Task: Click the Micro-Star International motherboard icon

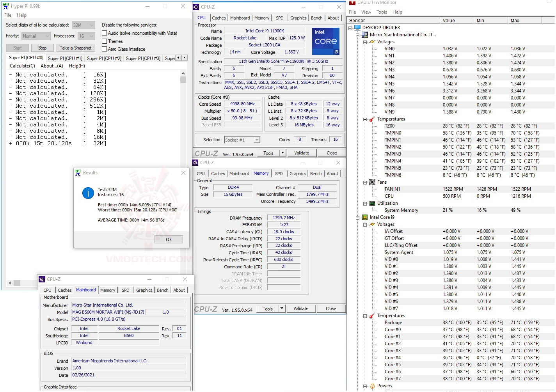Action: pyautogui.click(x=364, y=34)
